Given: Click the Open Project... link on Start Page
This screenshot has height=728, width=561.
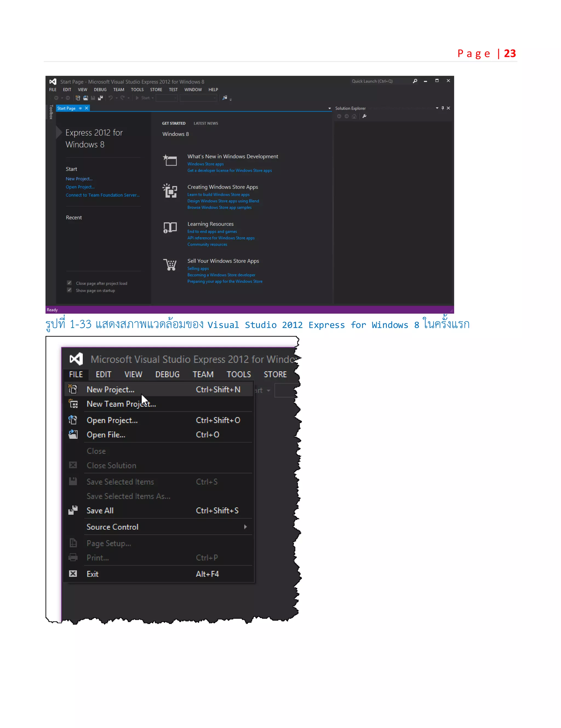Looking at the screenshot, I should point(80,187).
